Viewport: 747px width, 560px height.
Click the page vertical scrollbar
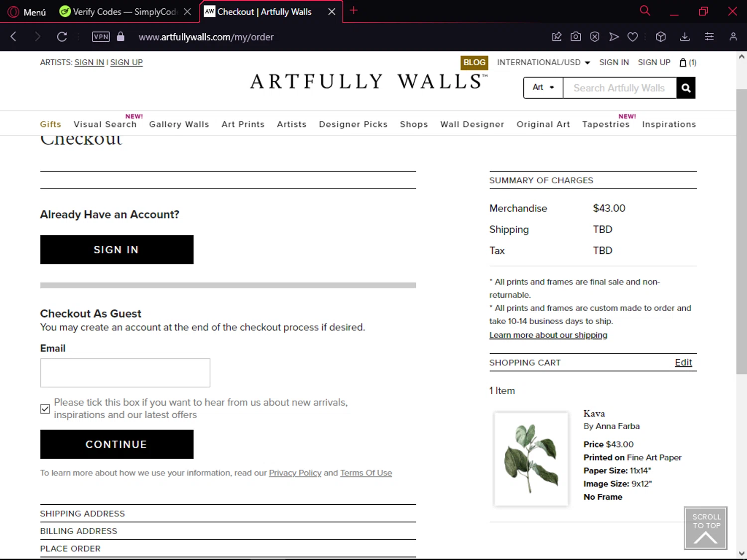tap(742, 231)
